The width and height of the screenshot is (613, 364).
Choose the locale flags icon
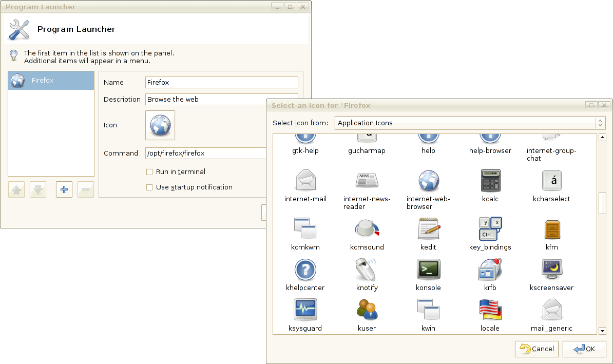[x=490, y=310]
